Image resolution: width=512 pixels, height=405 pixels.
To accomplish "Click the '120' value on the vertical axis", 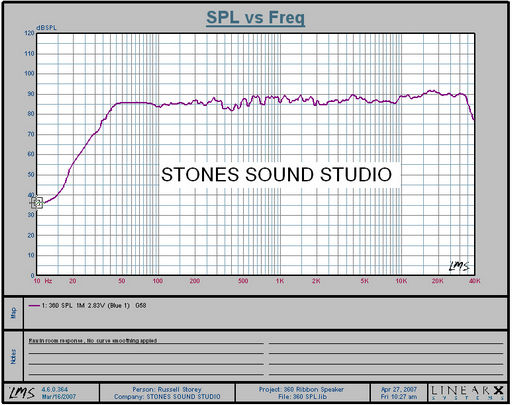I will (29, 33).
